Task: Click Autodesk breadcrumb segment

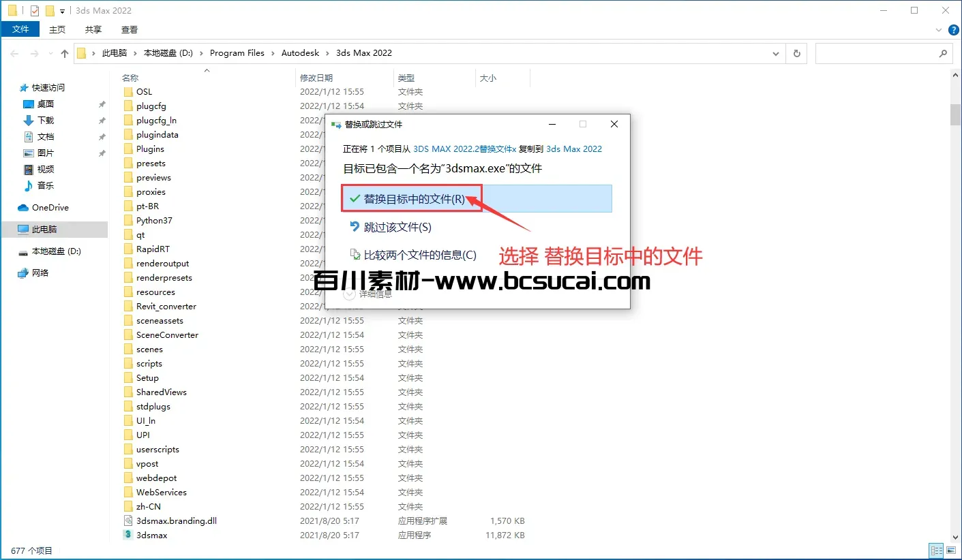Action: [x=301, y=53]
